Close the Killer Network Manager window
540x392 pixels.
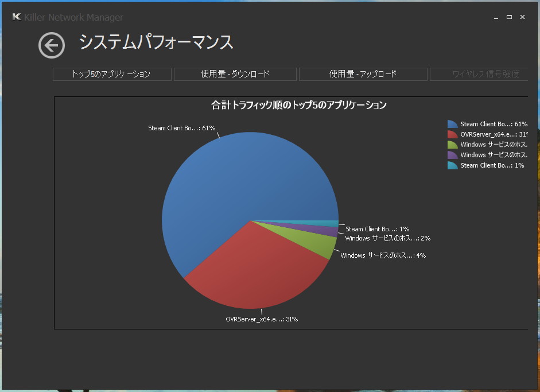(x=522, y=17)
